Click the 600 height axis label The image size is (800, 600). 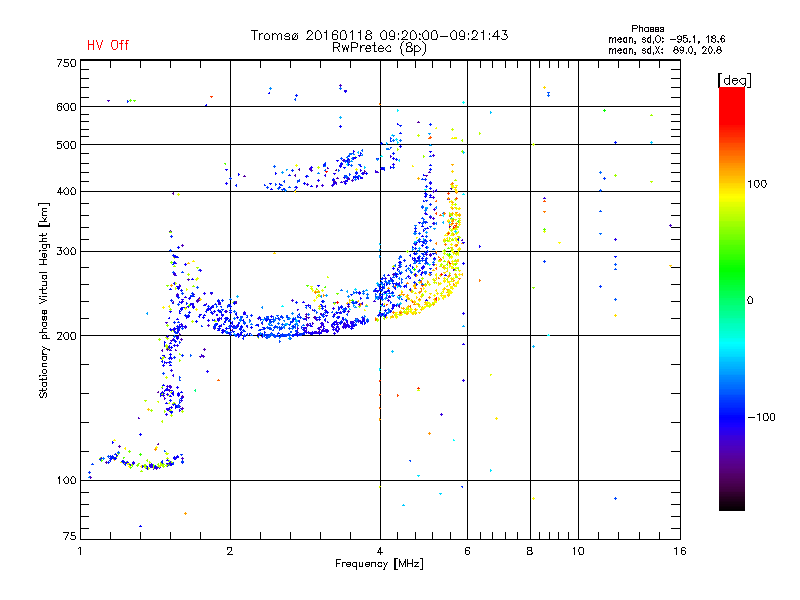(66, 107)
